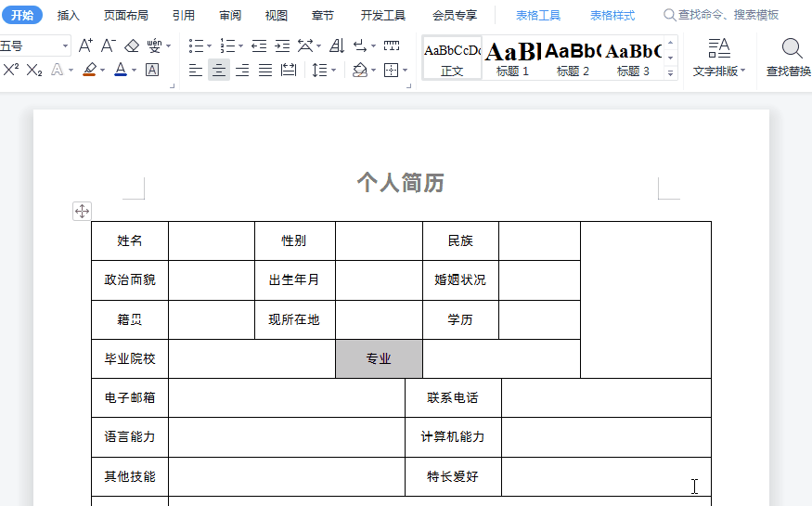812x506 pixels.
Task: Open the 审阅 tab
Action: (230, 16)
